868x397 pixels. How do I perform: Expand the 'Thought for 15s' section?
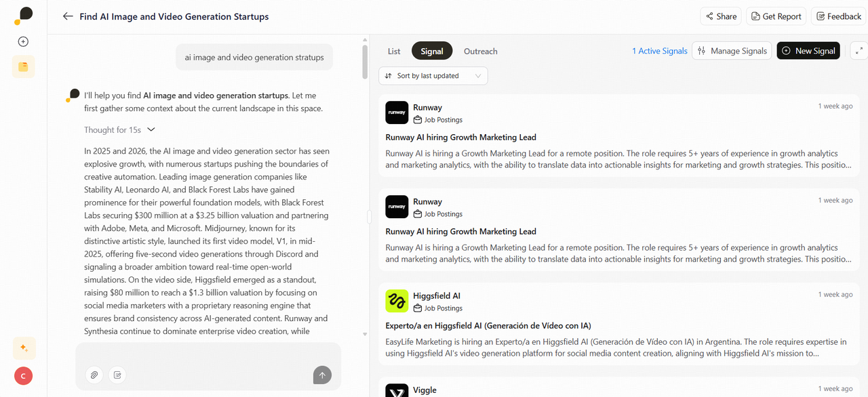[x=120, y=129]
